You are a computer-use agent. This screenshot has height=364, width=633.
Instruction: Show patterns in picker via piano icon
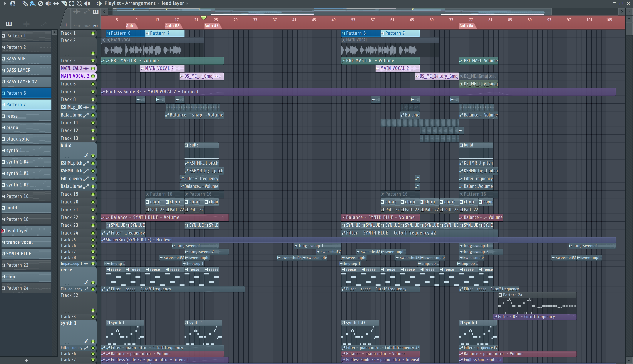coord(9,24)
